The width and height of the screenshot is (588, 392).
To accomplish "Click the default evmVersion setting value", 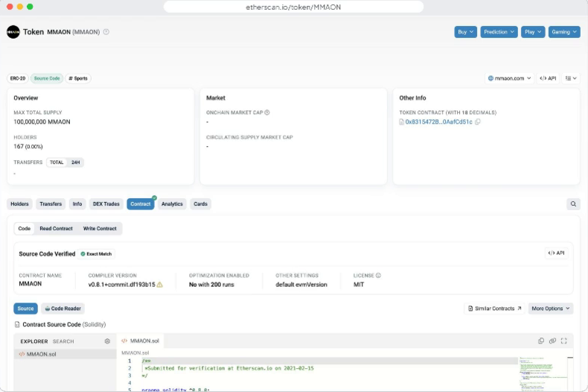I will click(x=301, y=285).
